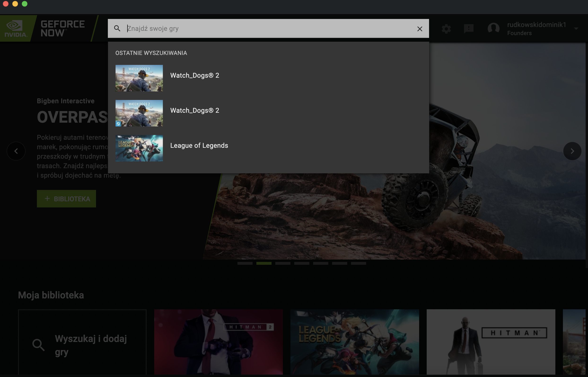Click Steam Watch_Dogs 2 thumbnail in recent searches
Screen dimensions: 588x377
tap(139, 113)
